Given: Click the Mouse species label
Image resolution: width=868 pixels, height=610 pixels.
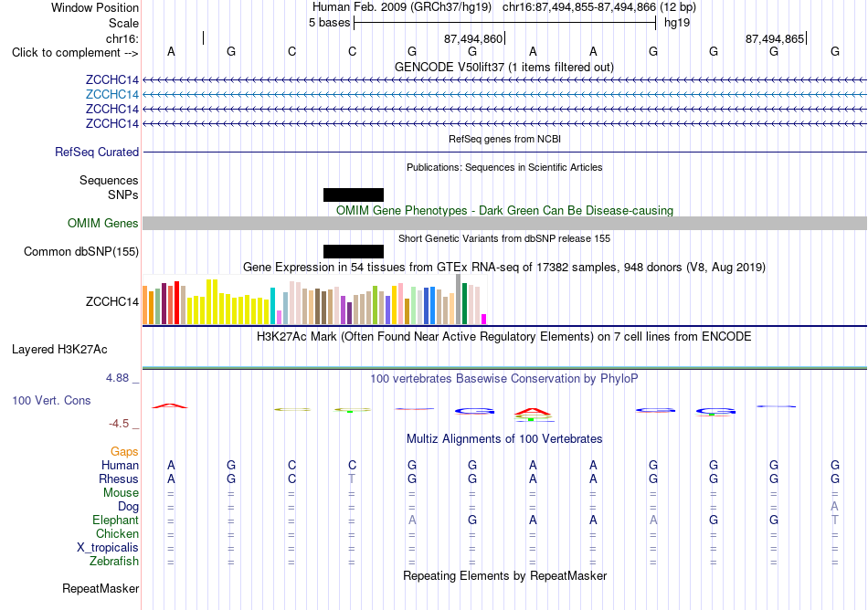Looking at the screenshot, I should point(121,493).
